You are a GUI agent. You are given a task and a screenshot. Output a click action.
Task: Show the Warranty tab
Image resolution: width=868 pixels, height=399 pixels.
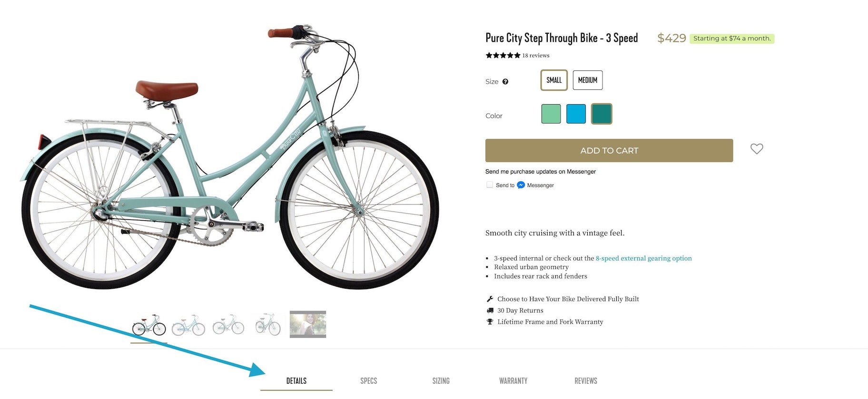point(513,381)
